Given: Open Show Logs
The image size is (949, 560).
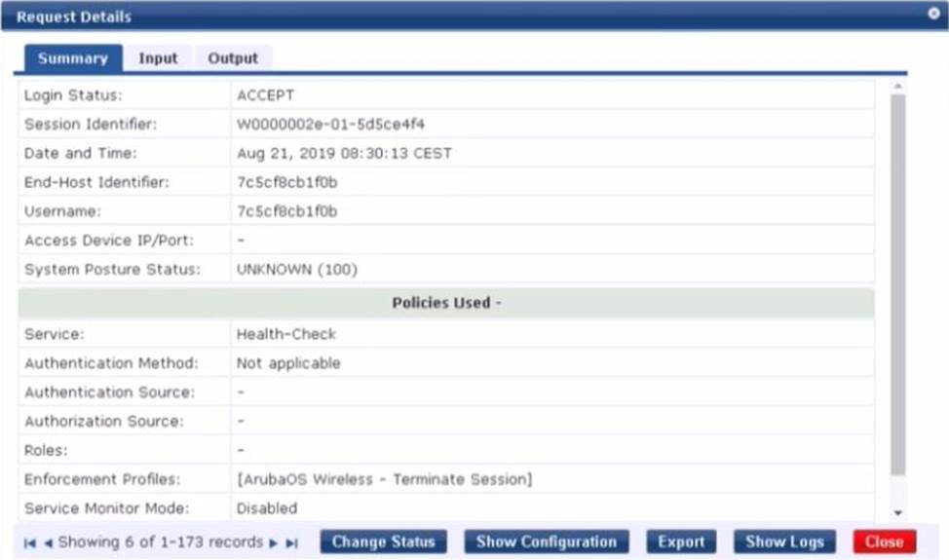Looking at the screenshot, I should click(x=784, y=542).
